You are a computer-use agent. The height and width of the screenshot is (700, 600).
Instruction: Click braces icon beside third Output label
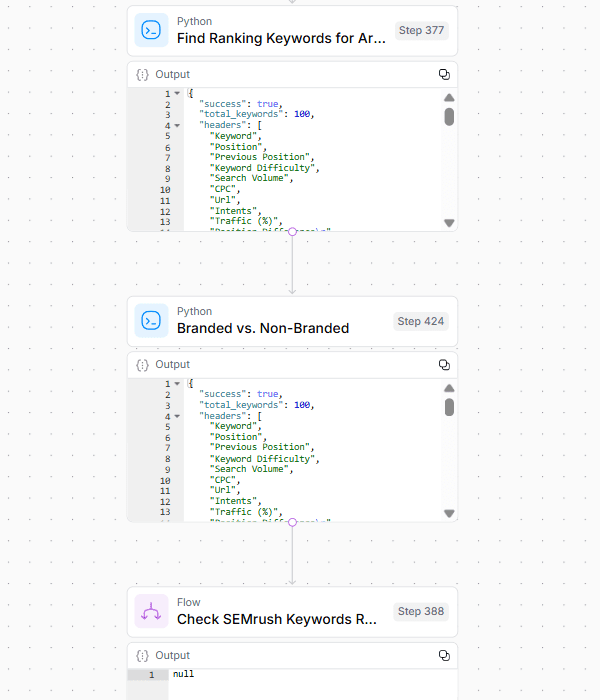click(142, 655)
